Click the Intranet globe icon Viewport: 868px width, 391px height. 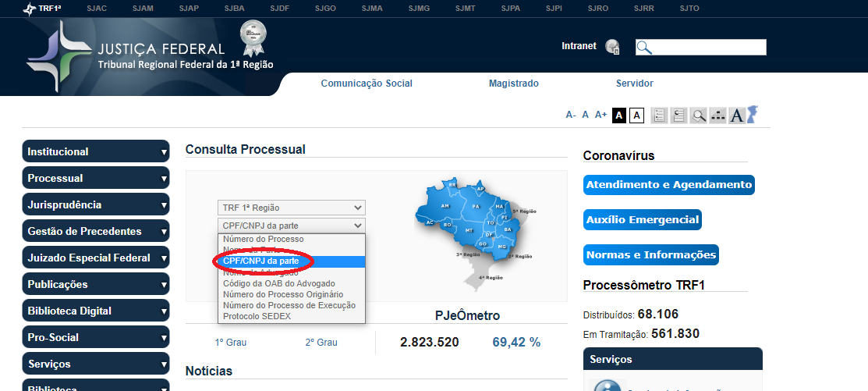click(613, 47)
